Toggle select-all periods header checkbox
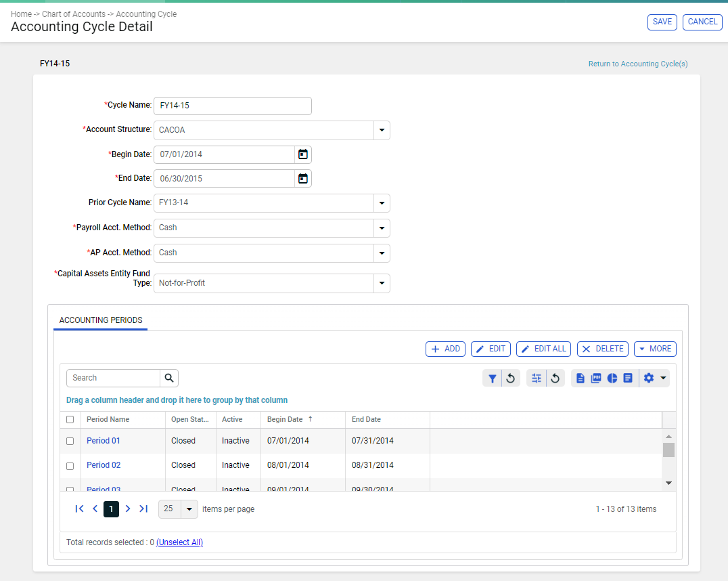 click(70, 419)
